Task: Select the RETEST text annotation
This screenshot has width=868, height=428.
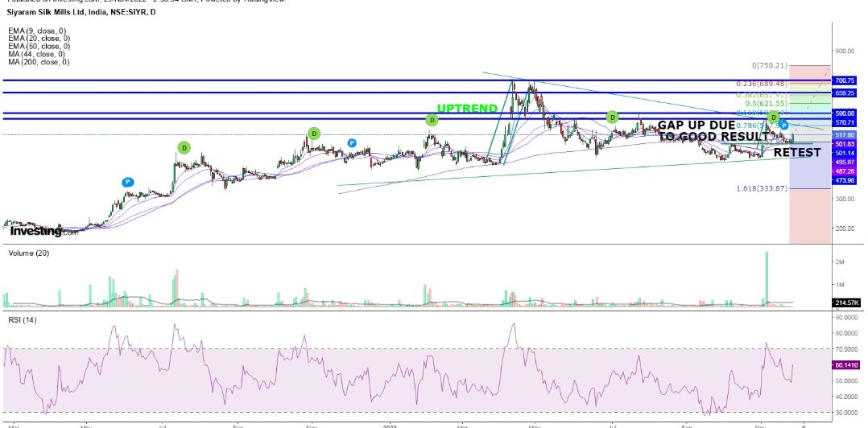Action: click(797, 153)
